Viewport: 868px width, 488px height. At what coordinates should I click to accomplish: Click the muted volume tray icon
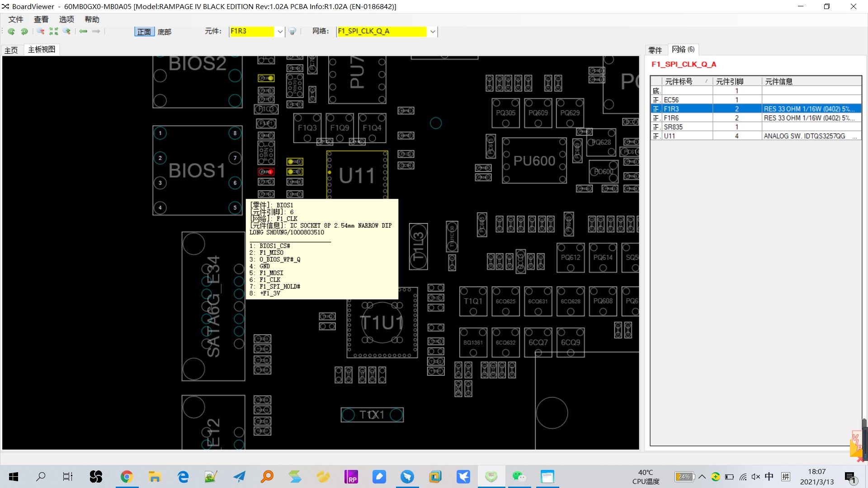click(x=756, y=477)
